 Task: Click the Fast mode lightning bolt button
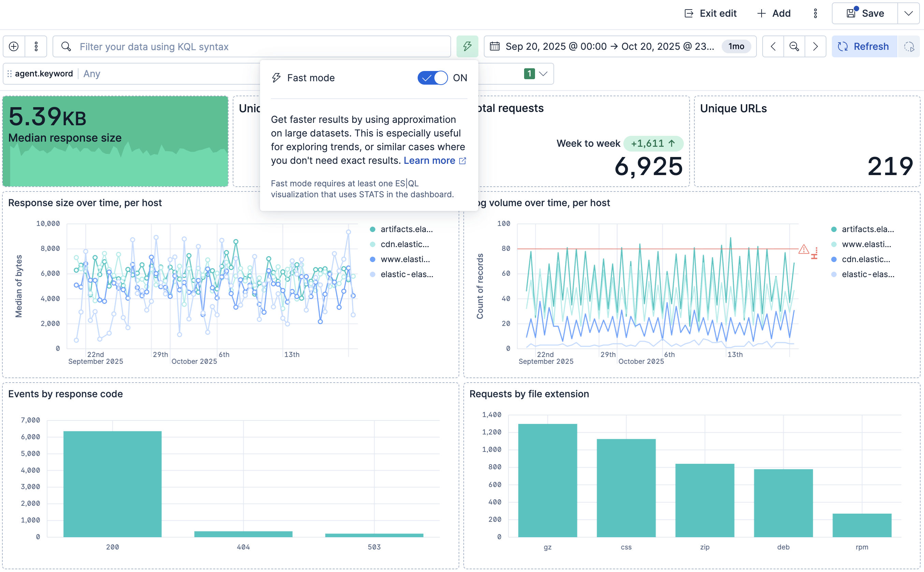coord(467,46)
